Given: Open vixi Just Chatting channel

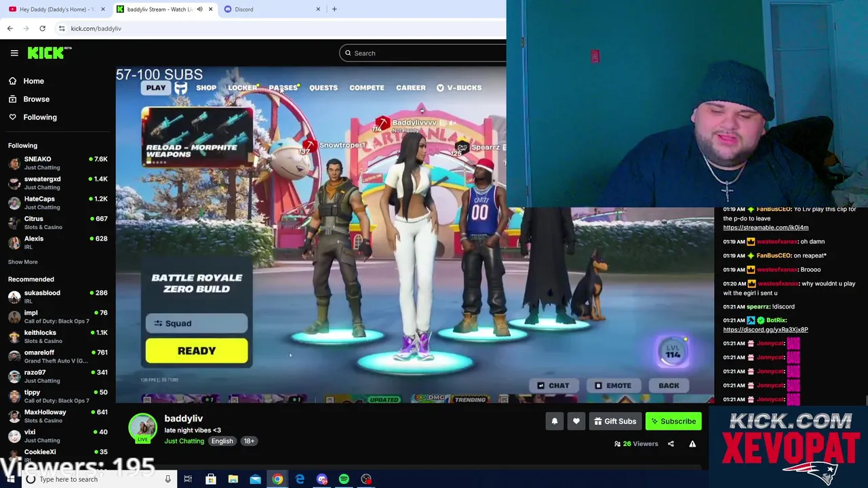Looking at the screenshot, I should (58, 436).
